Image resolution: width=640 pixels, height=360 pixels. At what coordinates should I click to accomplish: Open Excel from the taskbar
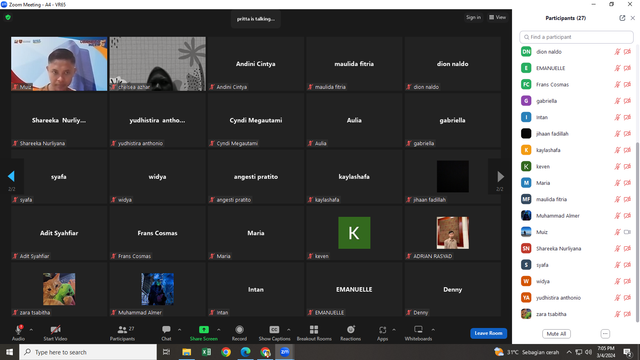pos(206,352)
